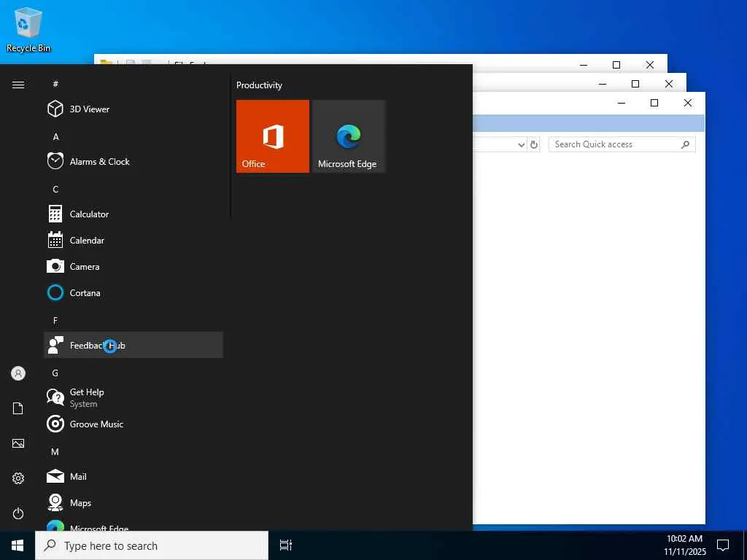Open Get Help app
Viewport: 747px width, 560px height.
tap(133, 397)
